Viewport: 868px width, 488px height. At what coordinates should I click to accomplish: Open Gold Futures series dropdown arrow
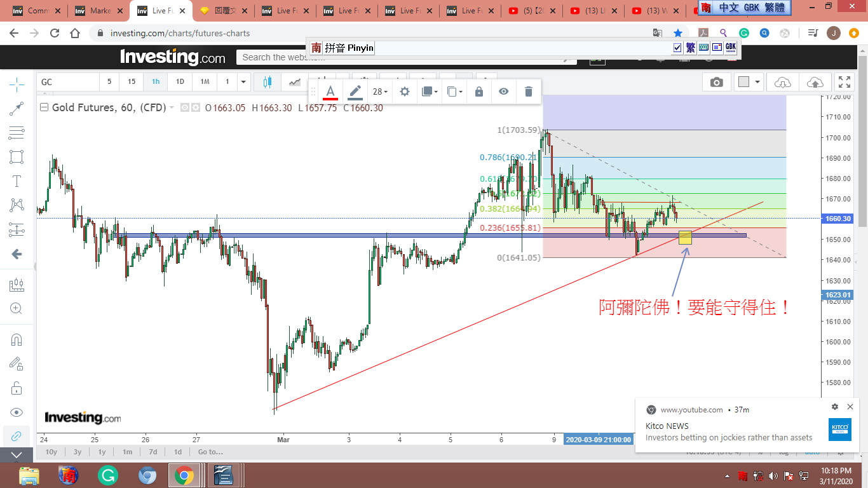point(172,108)
